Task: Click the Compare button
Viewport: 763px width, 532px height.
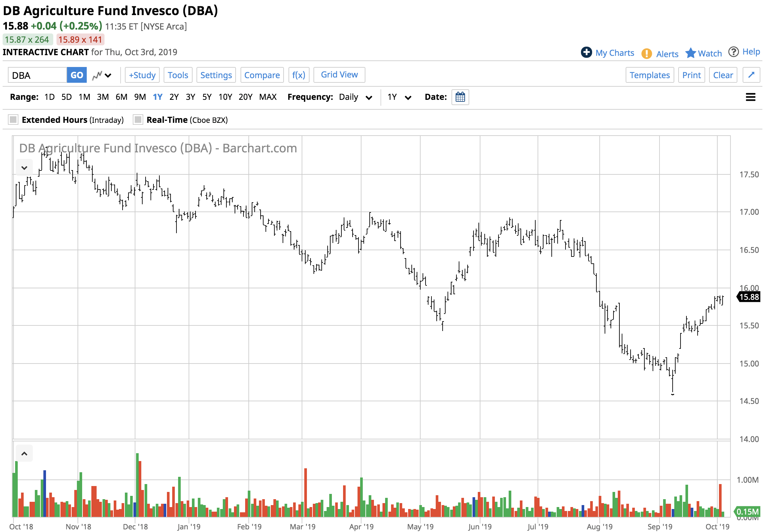Action: [262, 75]
